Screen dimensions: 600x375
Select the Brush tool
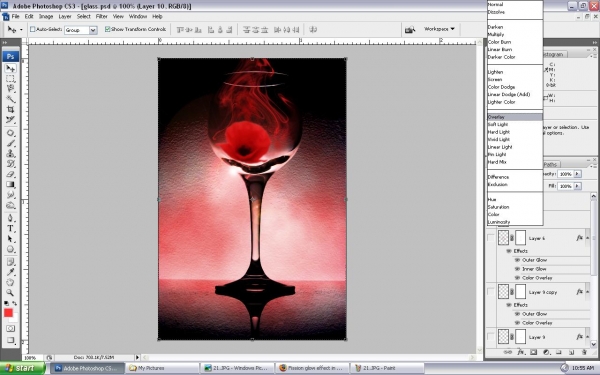click(x=10, y=143)
